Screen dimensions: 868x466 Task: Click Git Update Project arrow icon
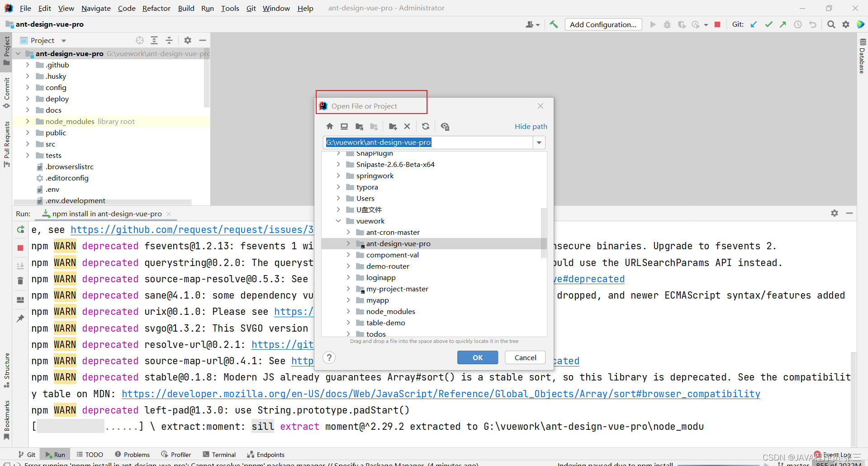754,24
